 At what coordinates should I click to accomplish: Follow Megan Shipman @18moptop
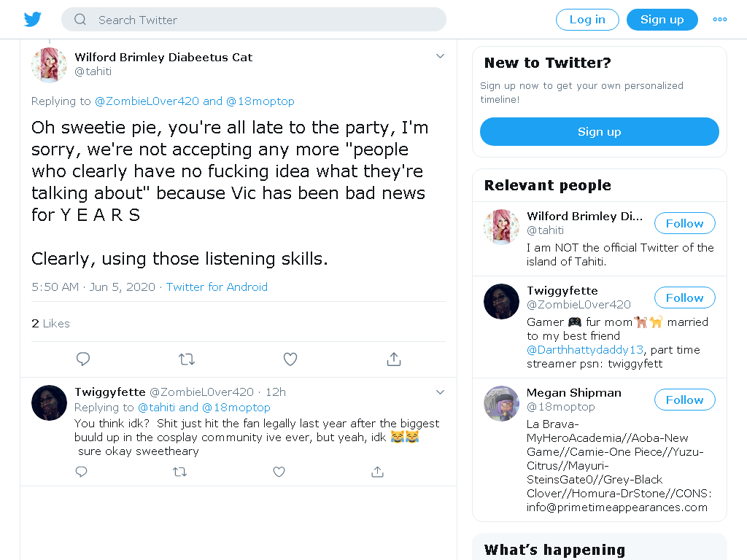[x=684, y=400]
